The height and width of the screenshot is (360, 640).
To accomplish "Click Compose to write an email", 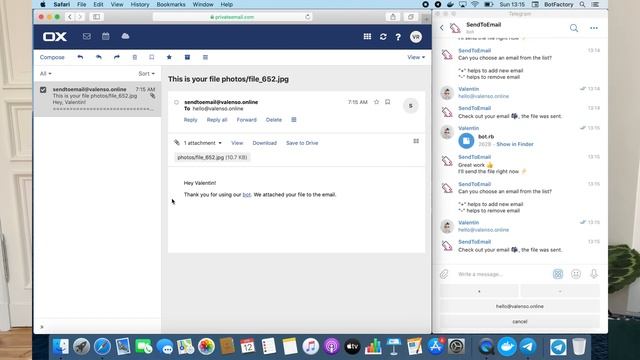I will point(52,57).
